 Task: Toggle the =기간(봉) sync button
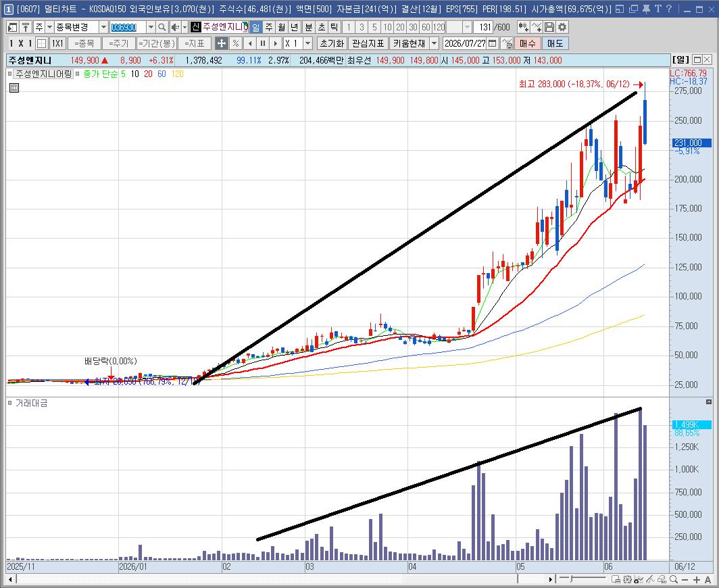[157, 43]
